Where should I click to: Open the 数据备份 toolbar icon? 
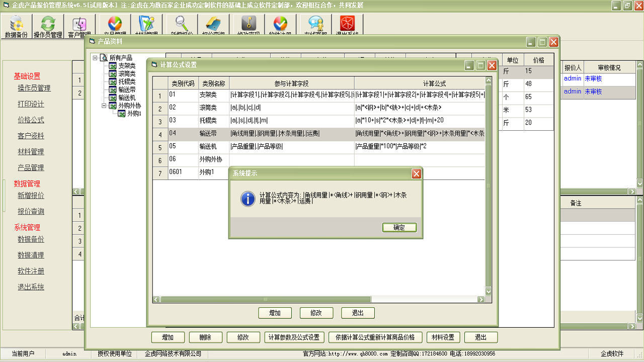[x=16, y=24]
